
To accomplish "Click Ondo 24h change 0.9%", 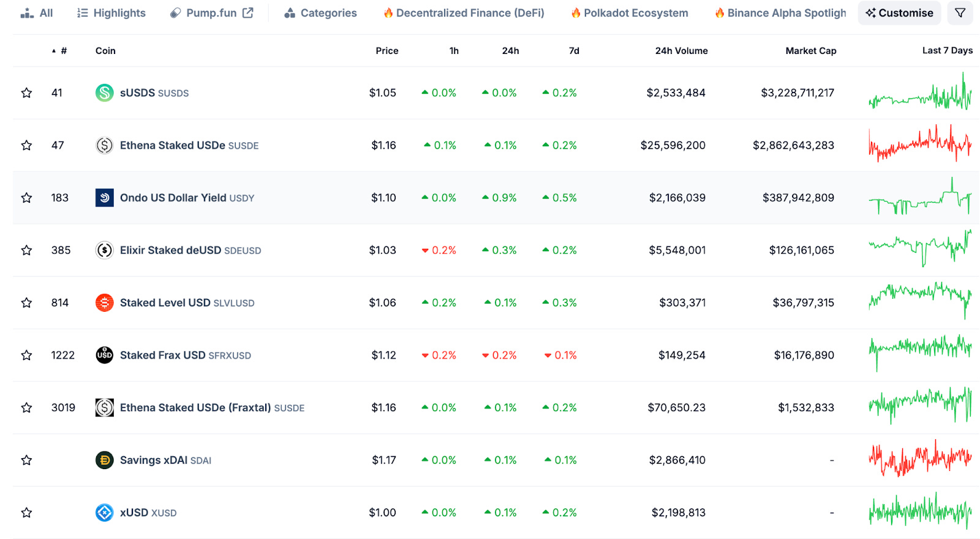I will click(499, 198).
